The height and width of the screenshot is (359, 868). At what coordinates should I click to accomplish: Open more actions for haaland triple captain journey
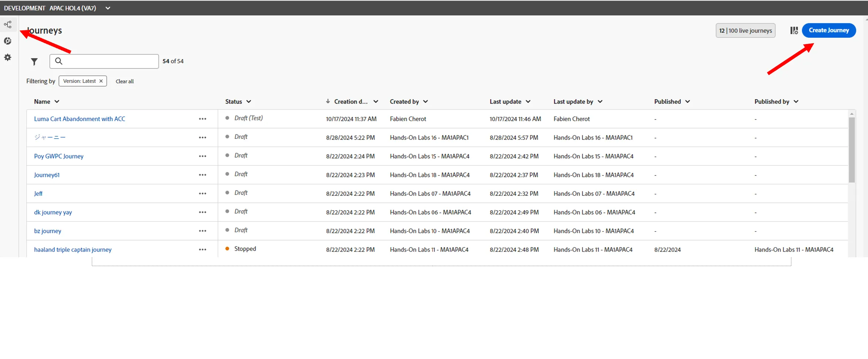(x=202, y=249)
